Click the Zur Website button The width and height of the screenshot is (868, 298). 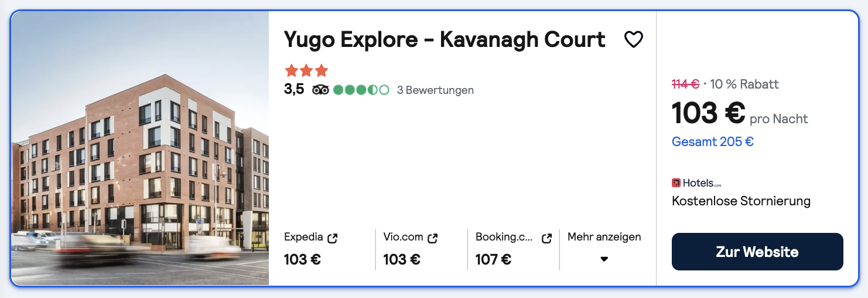pyautogui.click(x=757, y=252)
